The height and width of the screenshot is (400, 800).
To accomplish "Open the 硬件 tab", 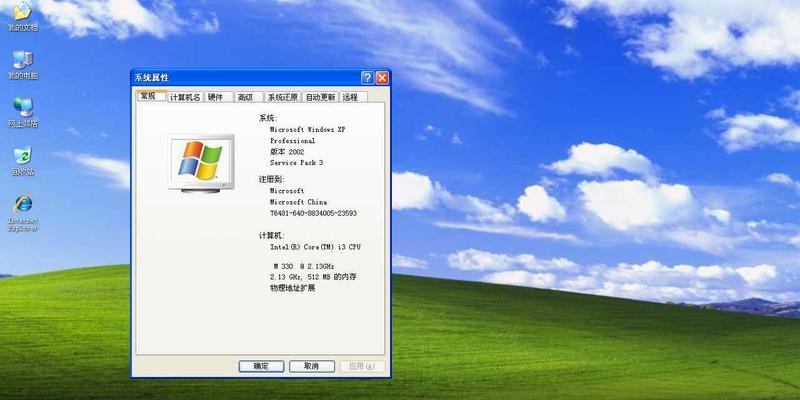I will click(218, 97).
